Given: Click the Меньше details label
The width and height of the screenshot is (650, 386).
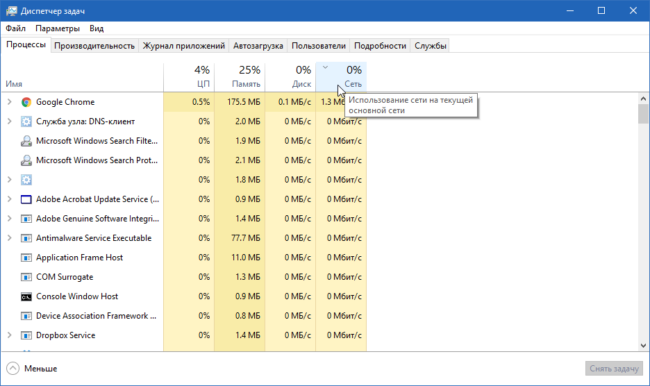Looking at the screenshot, I should coord(41,369).
